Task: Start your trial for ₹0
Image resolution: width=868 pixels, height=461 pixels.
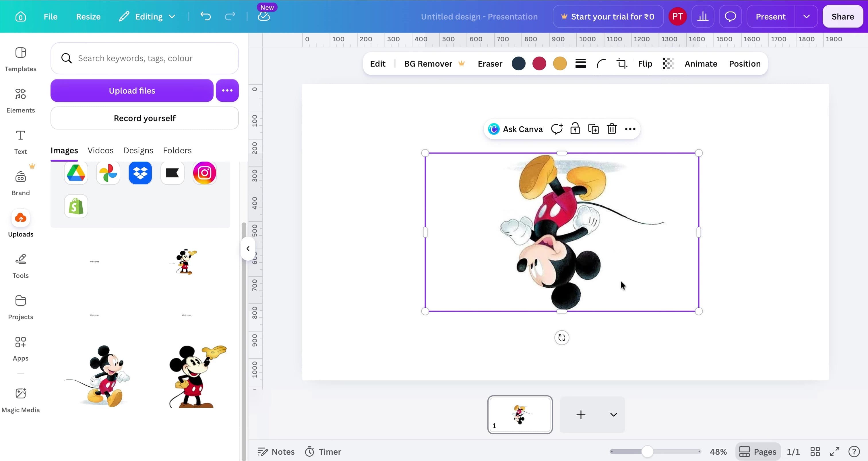Action: (x=608, y=17)
